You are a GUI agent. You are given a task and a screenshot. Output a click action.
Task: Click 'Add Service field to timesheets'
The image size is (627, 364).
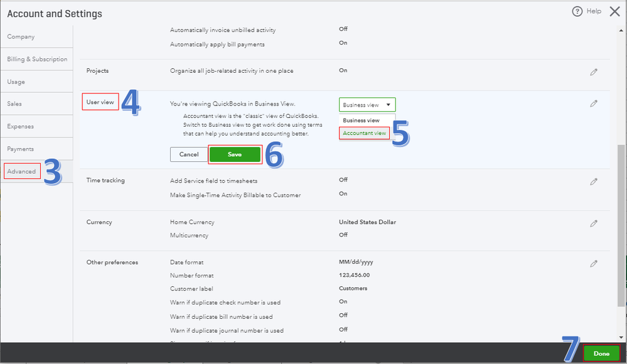click(x=213, y=181)
